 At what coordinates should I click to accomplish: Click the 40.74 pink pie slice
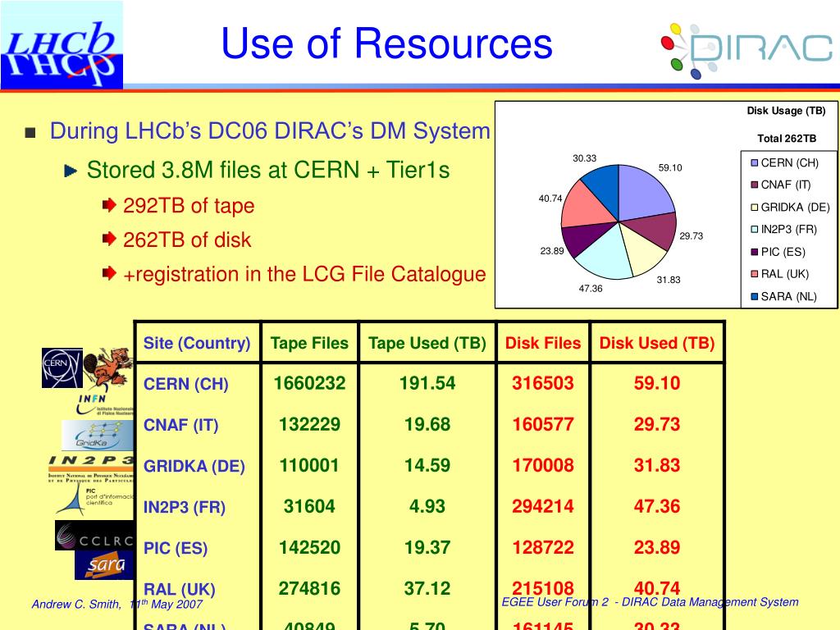click(585, 206)
